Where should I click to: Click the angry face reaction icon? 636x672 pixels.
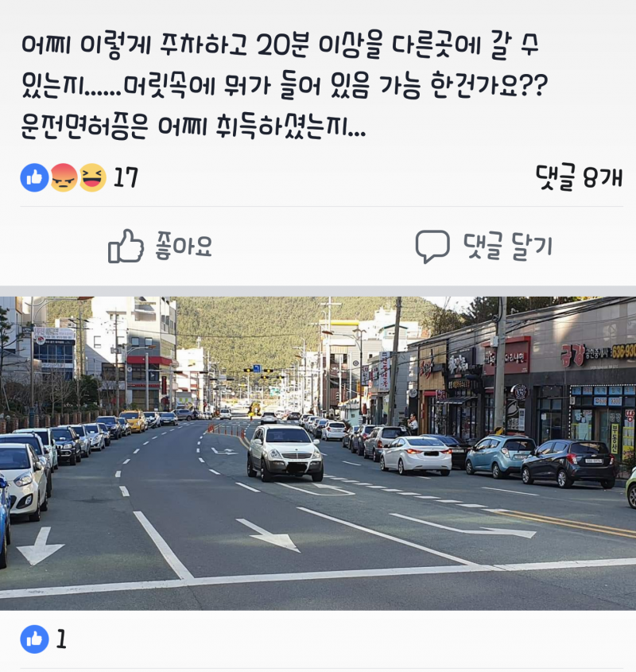tap(64, 177)
